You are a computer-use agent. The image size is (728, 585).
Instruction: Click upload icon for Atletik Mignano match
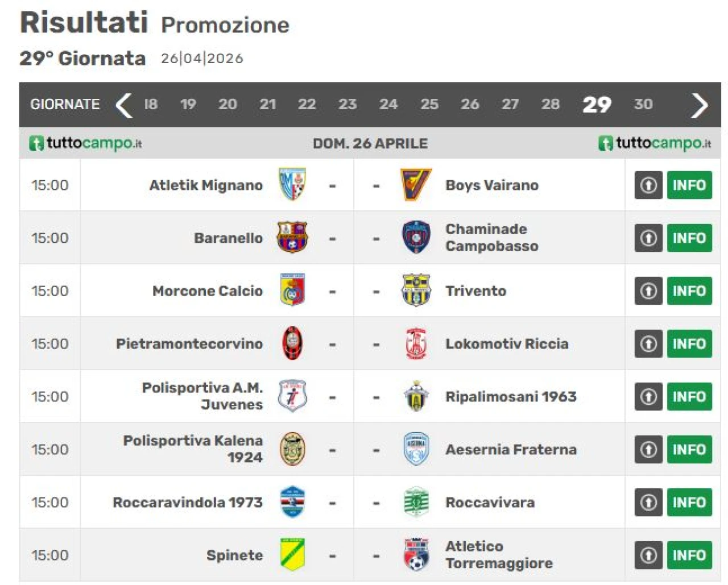pos(648,185)
